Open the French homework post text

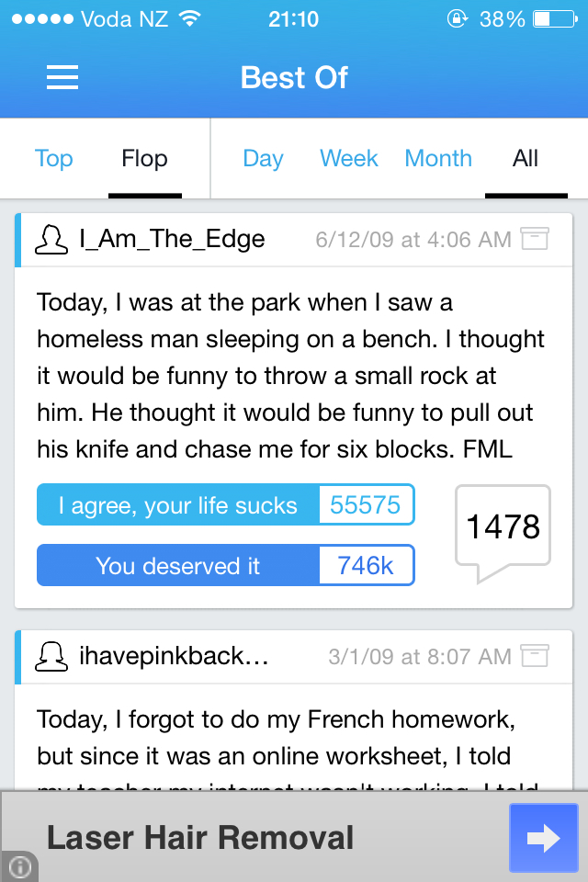pyautogui.click(x=274, y=737)
